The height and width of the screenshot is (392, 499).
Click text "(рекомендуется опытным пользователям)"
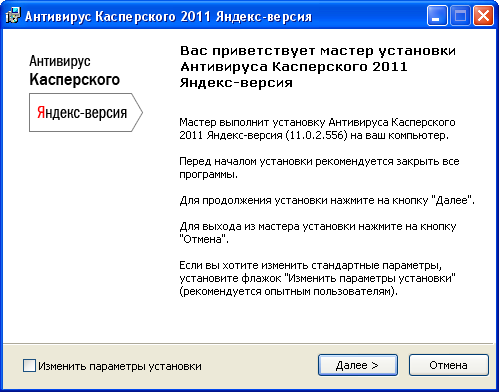[x=288, y=291]
